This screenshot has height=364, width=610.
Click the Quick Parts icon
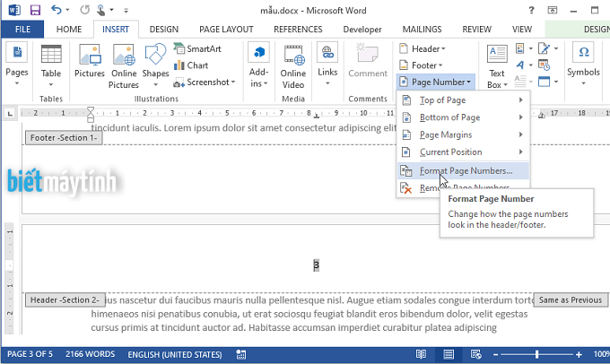520,48
